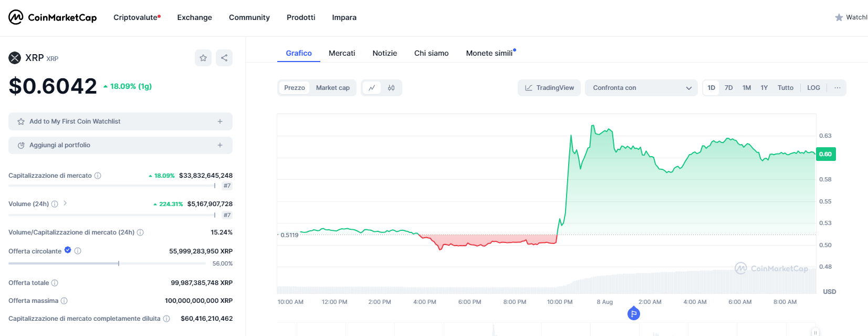Open the Criptovalute menu
Viewport: 868px width, 336px height.
point(137,17)
